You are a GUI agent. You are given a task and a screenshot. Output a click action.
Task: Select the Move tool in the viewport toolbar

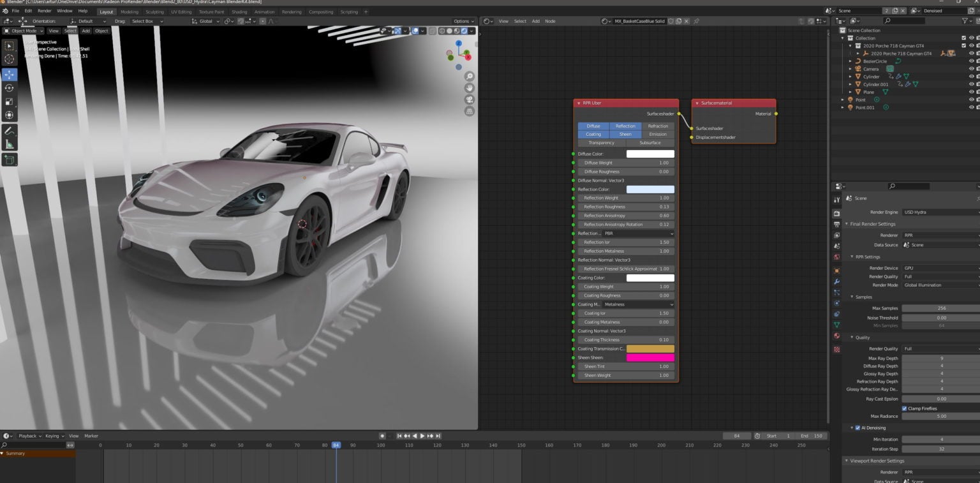click(x=9, y=74)
